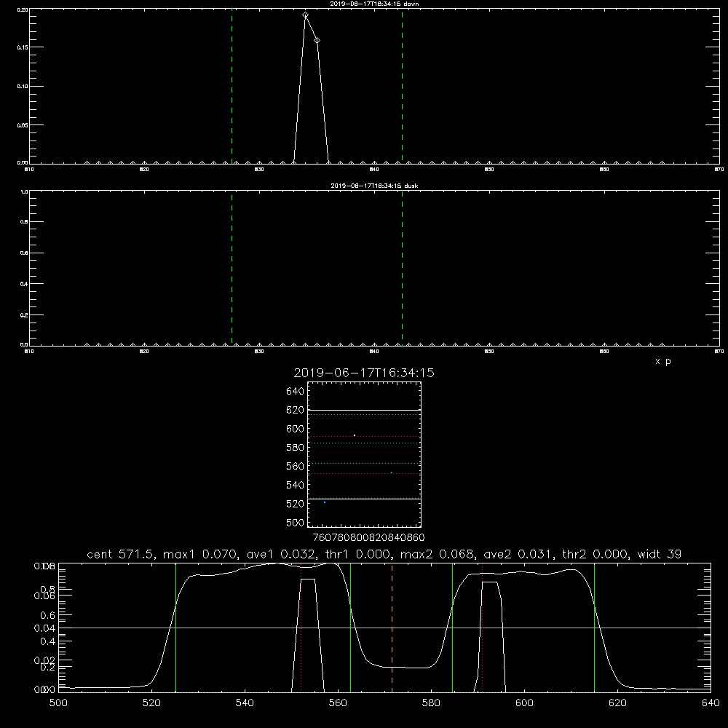Image resolution: width=728 pixels, height=728 pixels.
Task: Click the "560" y-axis label of the small middle plot
Action: [295, 467]
